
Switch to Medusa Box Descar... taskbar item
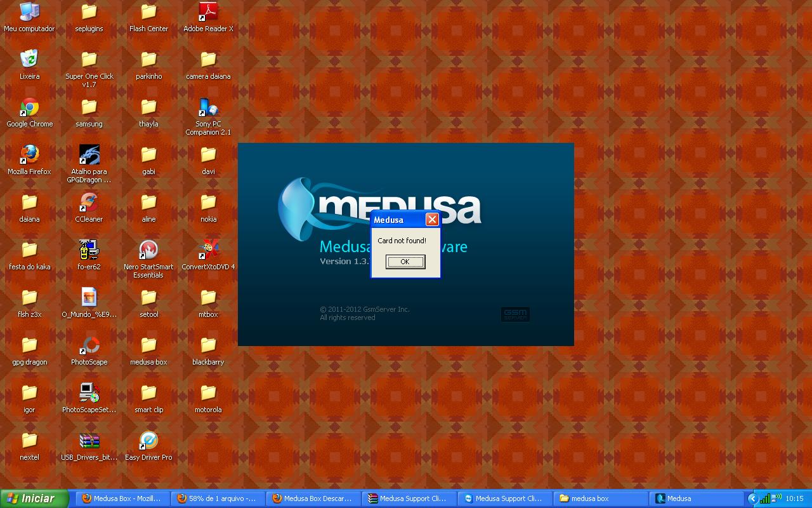pyautogui.click(x=313, y=498)
